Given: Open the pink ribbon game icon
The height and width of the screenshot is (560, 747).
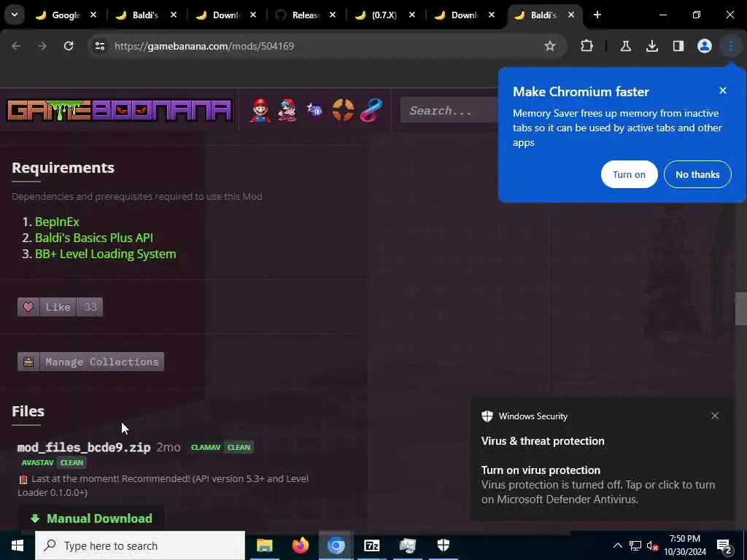Looking at the screenshot, I should [x=371, y=110].
